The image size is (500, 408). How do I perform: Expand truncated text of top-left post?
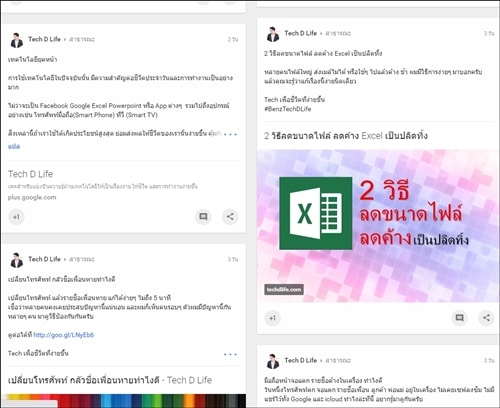coord(230,134)
